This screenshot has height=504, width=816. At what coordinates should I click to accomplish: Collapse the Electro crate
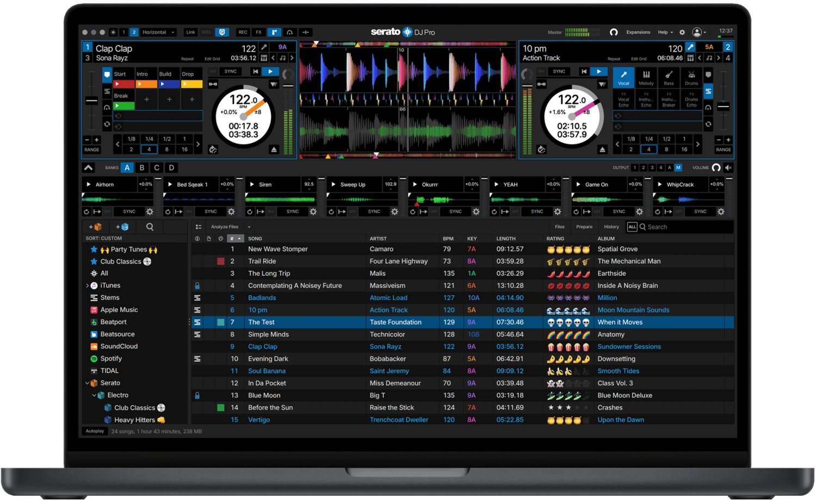(x=94, y=395)
